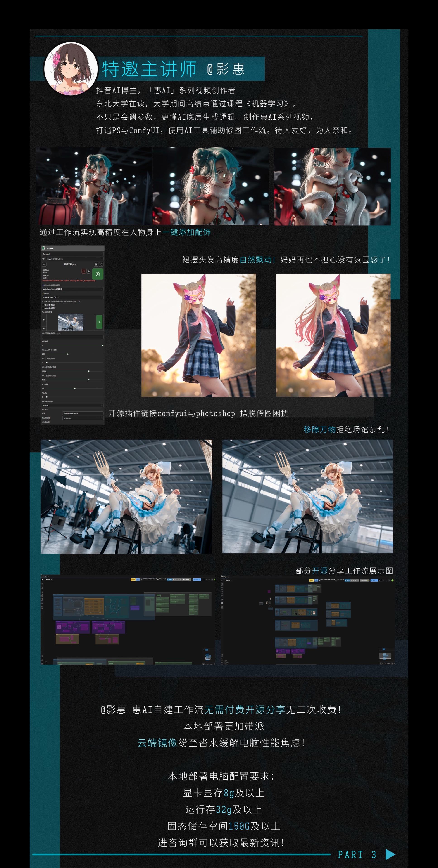
Task: Click the green plus add-image button
Action: point(99,322)
